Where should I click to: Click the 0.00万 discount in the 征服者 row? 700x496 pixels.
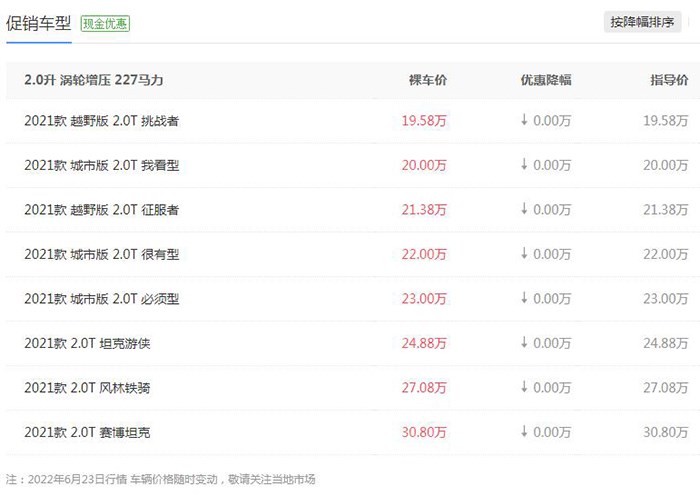(x=546, y=209)
